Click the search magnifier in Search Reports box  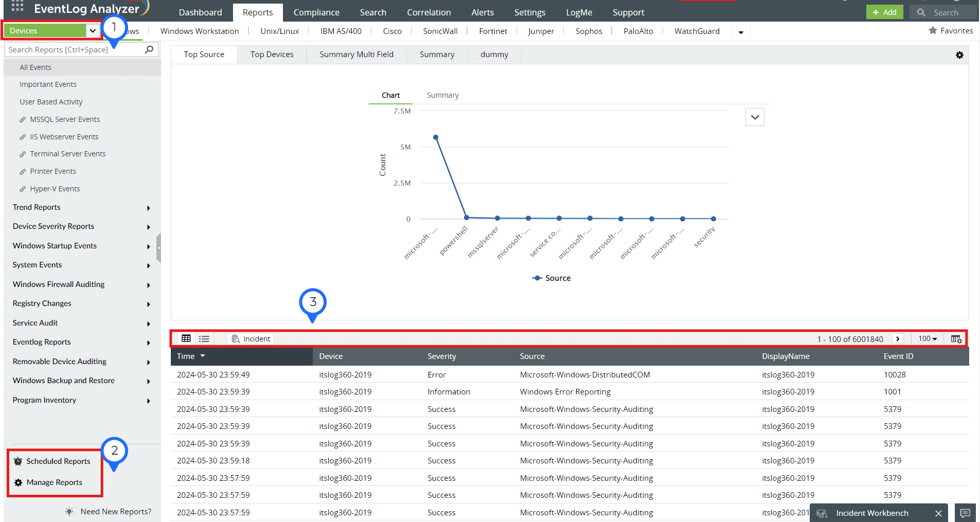(x=149, y=49)
